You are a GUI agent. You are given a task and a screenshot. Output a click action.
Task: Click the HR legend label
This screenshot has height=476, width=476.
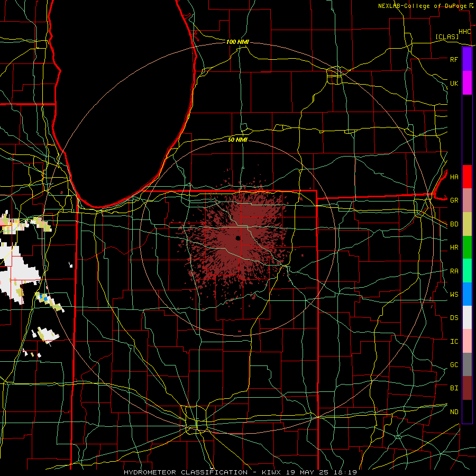coord(454,248)
